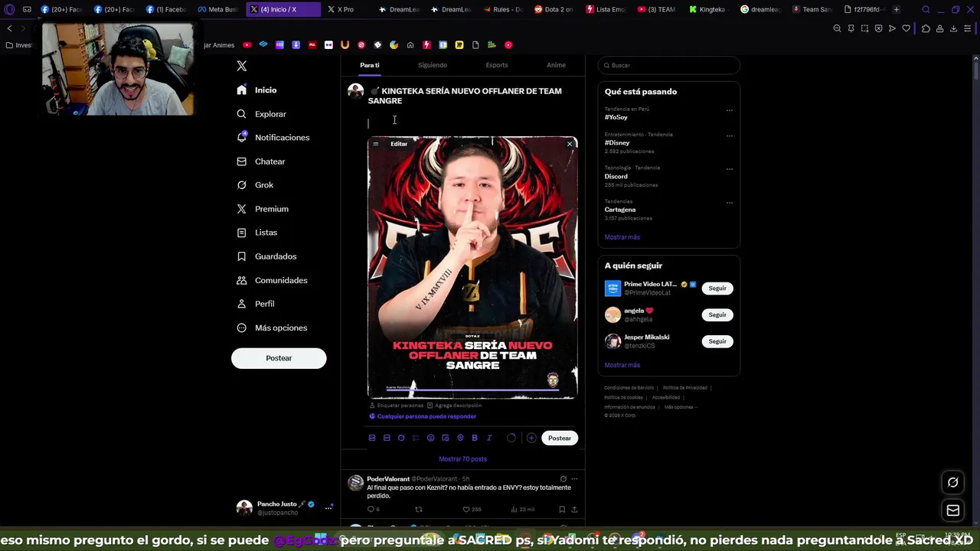Screen dimensions: 980x551
Task: Click Mostrar más under A quién seguir
Action: (x=622, y=365)
